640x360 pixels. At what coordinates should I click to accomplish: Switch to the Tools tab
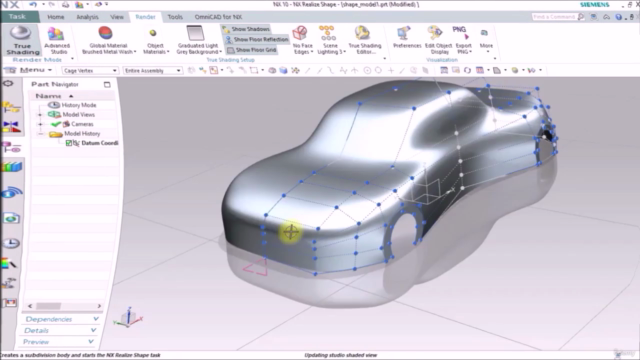tap(175, 17)
